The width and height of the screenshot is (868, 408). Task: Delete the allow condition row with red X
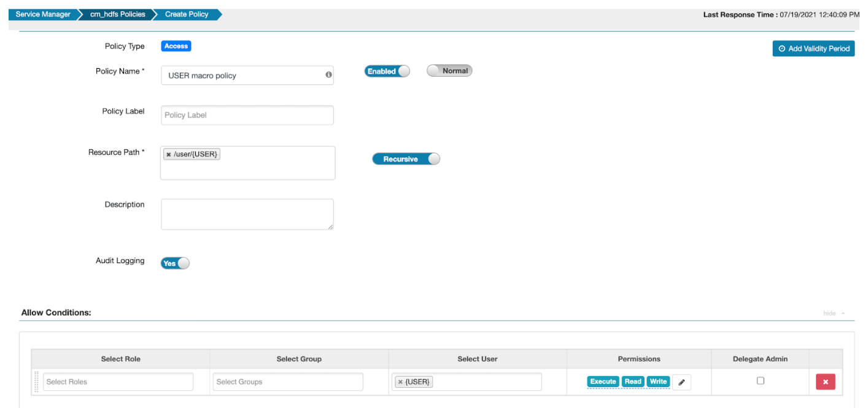825,382
